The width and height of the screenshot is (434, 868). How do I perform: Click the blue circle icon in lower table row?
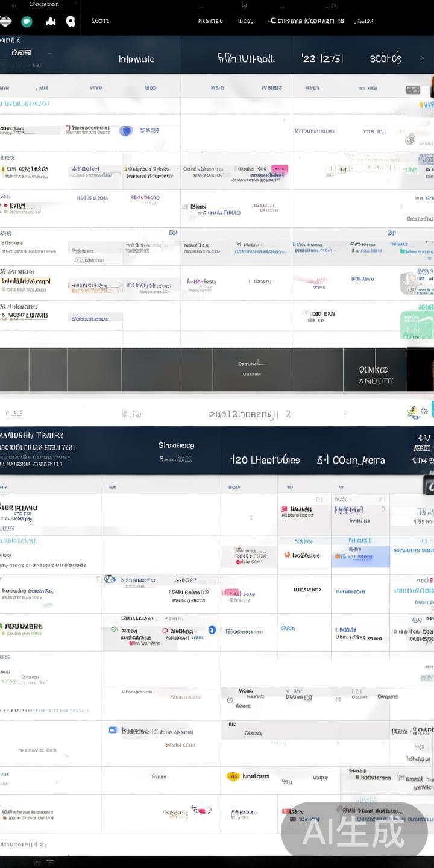(212, 630)
